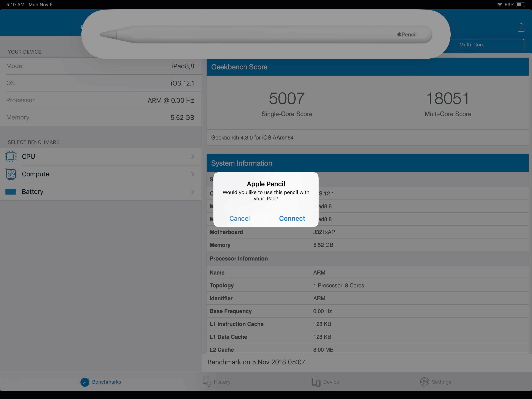The width and height of the screenshot is (532, 399).
Task: Tap the 8.00 MB L2 cache value
Action: [323, 350]
